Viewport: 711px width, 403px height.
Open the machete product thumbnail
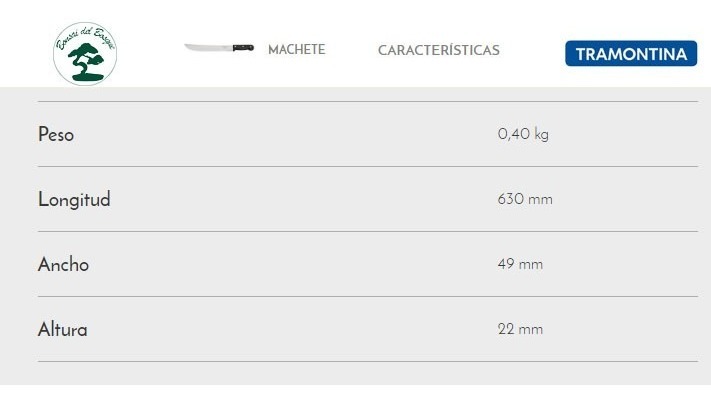pyautogui.click(x=219, y=48)
